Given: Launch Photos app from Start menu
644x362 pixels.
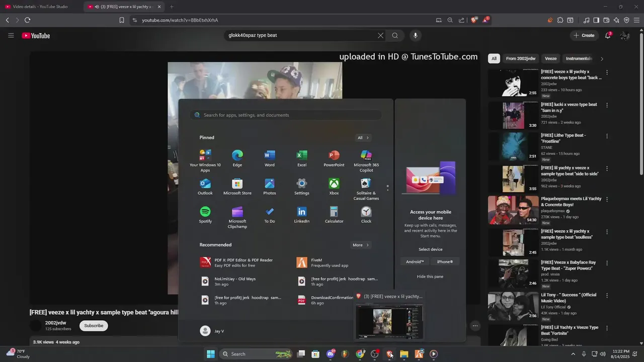Looking at the screenshot, I should 270,187.
